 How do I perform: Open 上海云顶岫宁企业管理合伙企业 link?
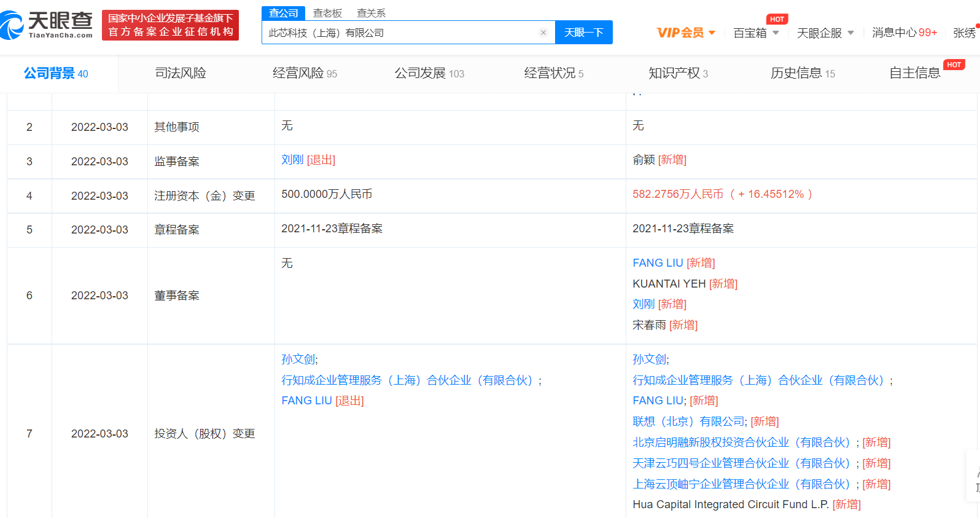(x=743, y=484)
